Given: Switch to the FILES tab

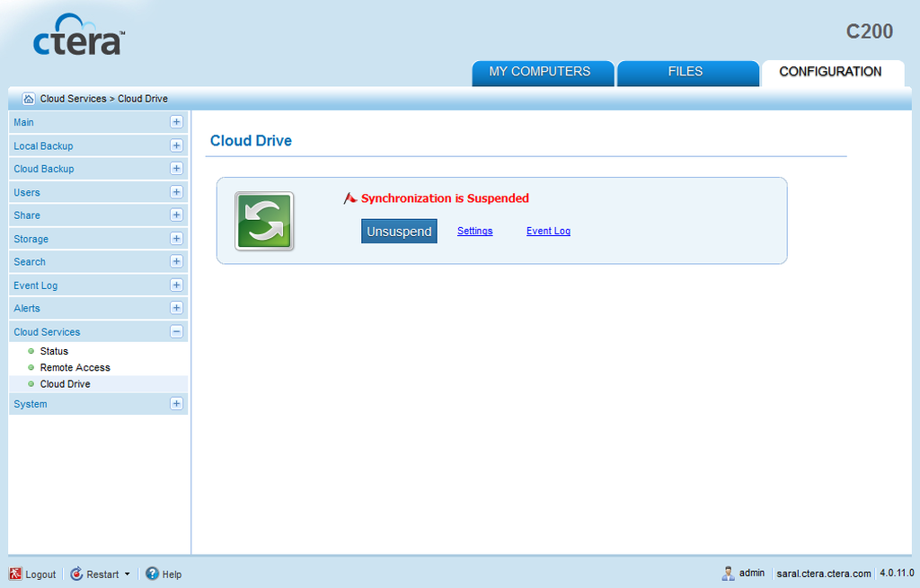Looking at the screenshot, I should click(687, 73).
